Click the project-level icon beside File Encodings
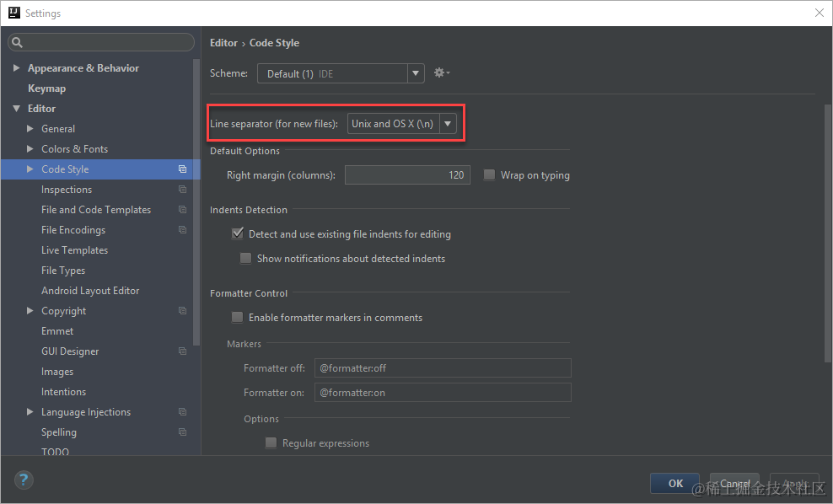The height and width of the screenshot is (504, 833). [182, 229]
